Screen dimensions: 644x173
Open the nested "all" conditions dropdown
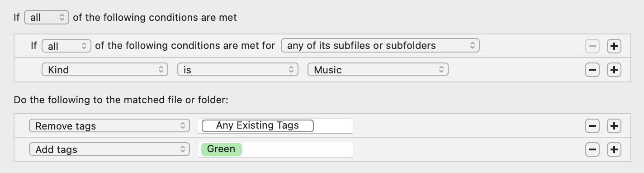(66, 46)
